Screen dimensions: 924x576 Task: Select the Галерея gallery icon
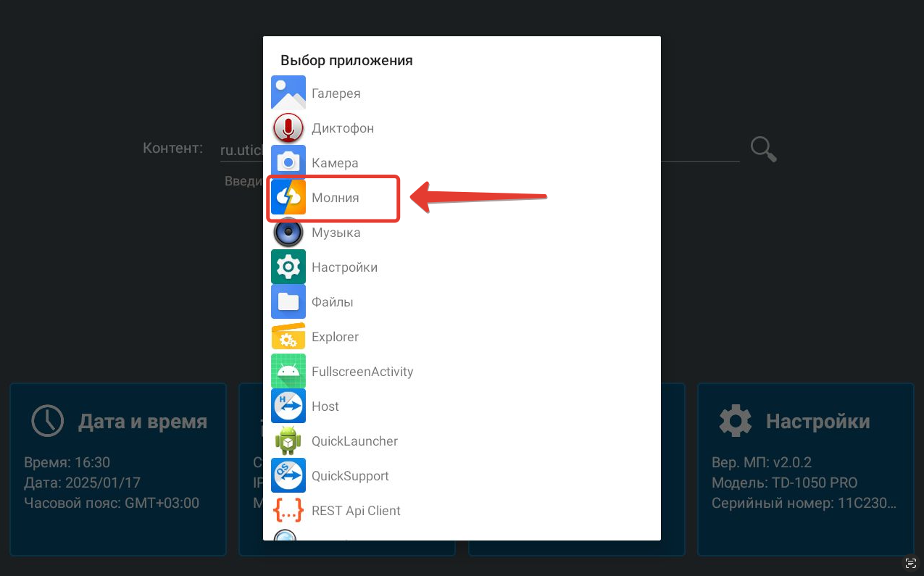[x=288, y=93]
